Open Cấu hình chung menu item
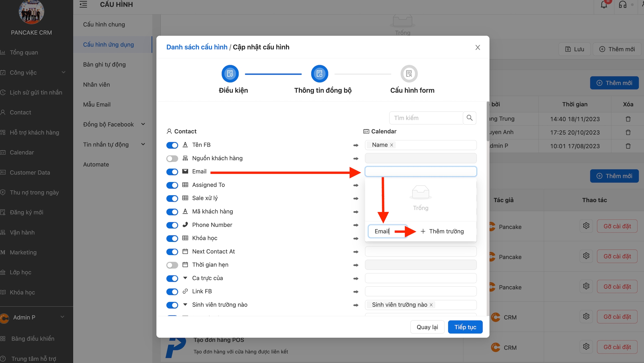Image resolution: width=644 pixels, height=363 pixels. (x=104, y=24)
